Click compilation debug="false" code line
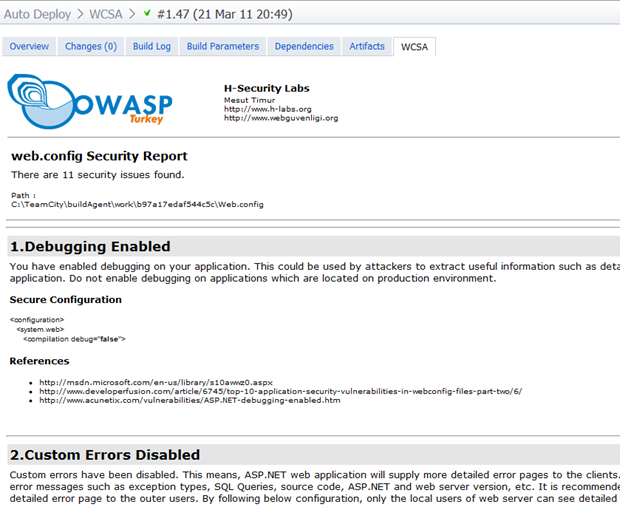This screenshot has height=507, width=620. point(74,339)
